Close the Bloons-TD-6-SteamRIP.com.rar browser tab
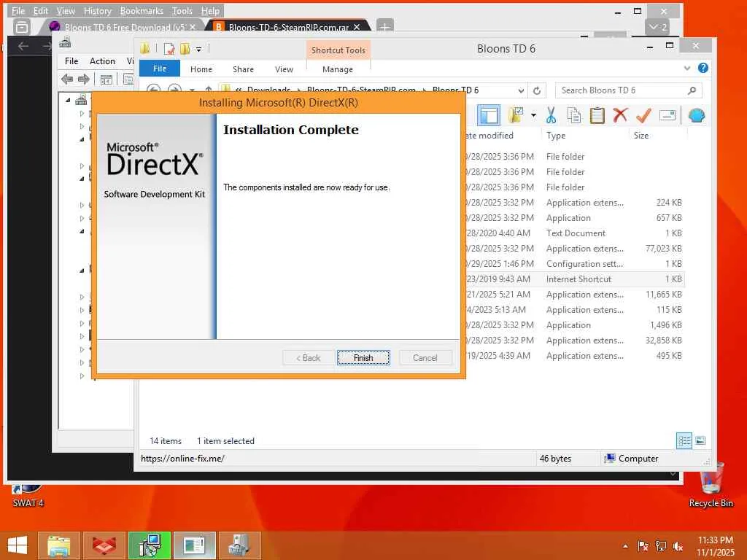747x560 pixels. tap(356, 27)
